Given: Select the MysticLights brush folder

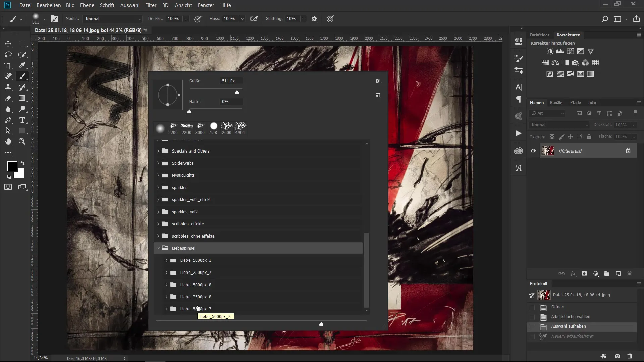Looking at the screenshot, I should pyautogui.click(x=258, y=175).
